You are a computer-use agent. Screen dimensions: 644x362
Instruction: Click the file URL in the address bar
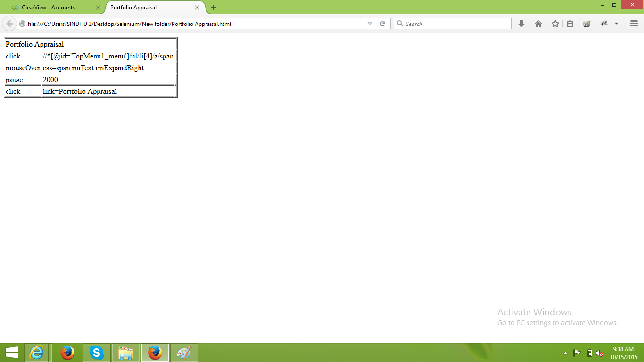click(129, 24)
